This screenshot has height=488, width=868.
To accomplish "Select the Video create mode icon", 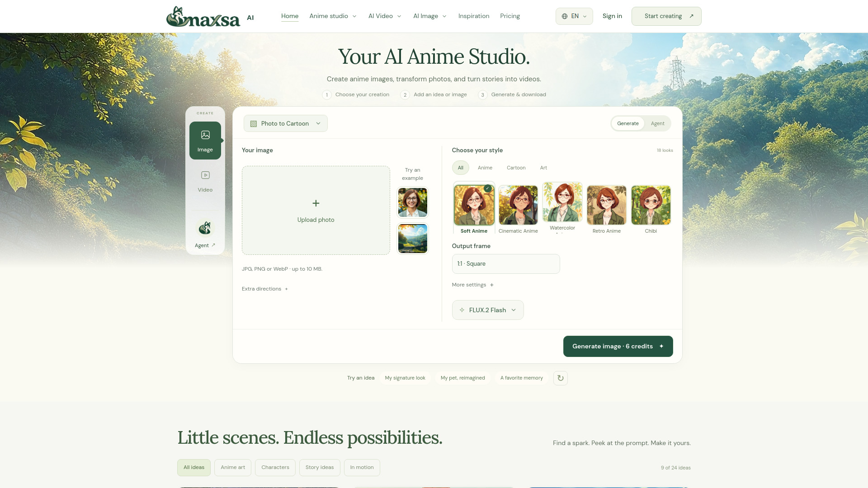I will (x=205, y=181).
